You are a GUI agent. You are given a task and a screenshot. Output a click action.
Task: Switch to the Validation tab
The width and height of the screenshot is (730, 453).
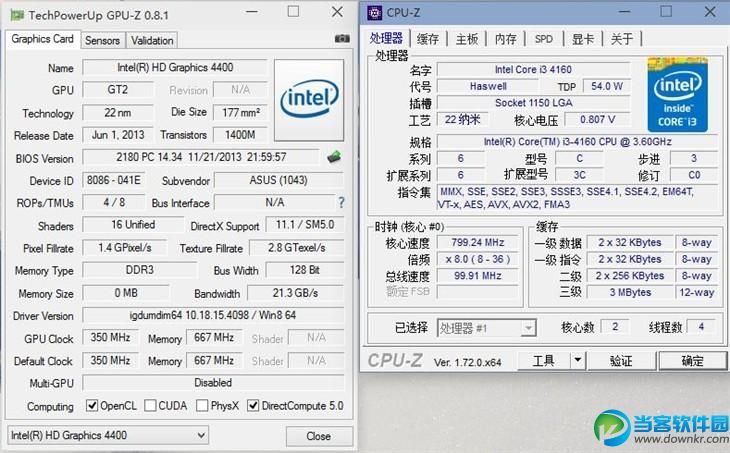[152, 41]
